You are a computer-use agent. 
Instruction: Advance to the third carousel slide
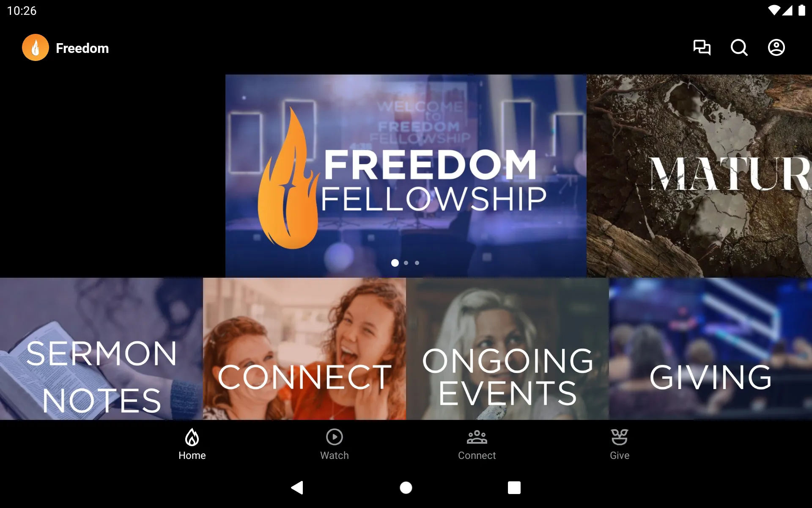tap(417, 263)
